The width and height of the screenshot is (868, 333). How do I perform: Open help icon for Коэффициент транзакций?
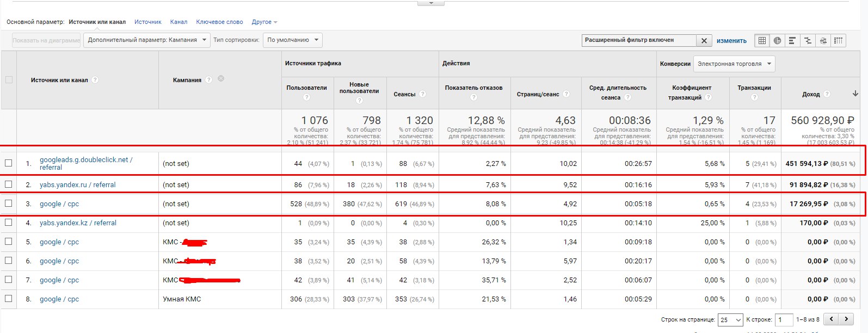point(708,97)
